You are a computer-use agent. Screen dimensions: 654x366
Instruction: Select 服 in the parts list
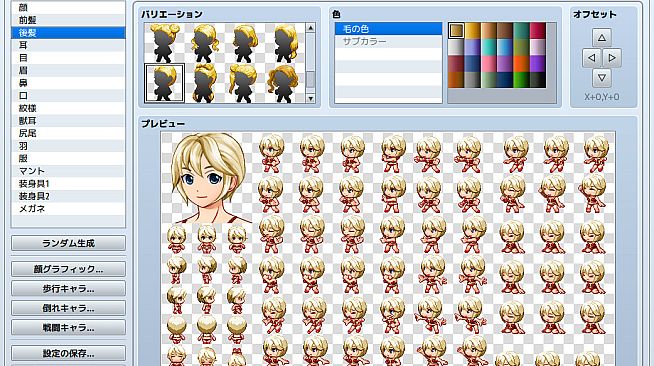pyautogui.click(x=68, y=158)
